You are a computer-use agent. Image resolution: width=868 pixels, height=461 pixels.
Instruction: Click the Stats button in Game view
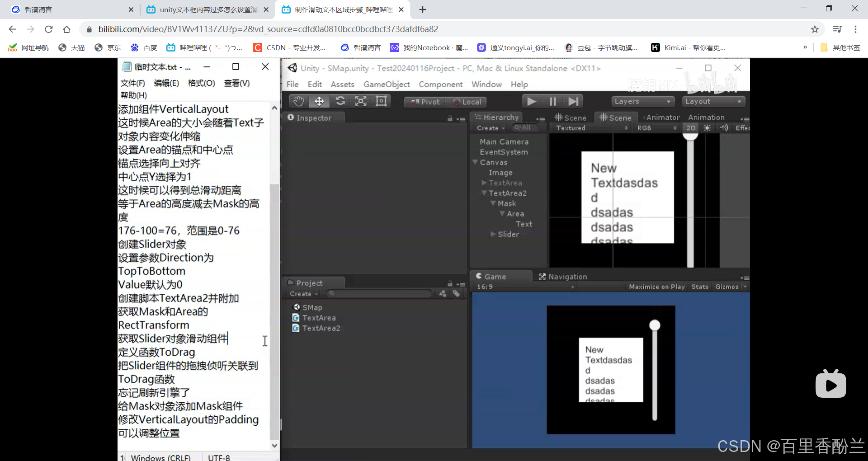tap(700, 287)
